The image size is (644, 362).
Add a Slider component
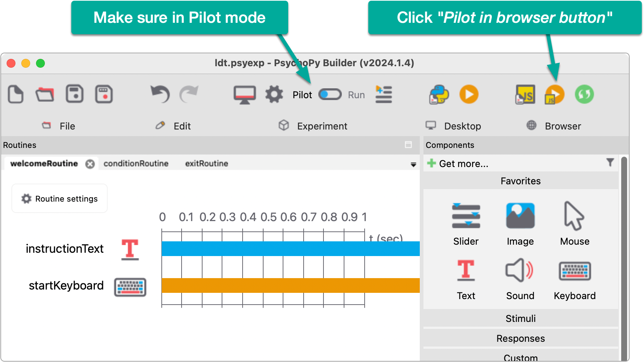(466, 224)
